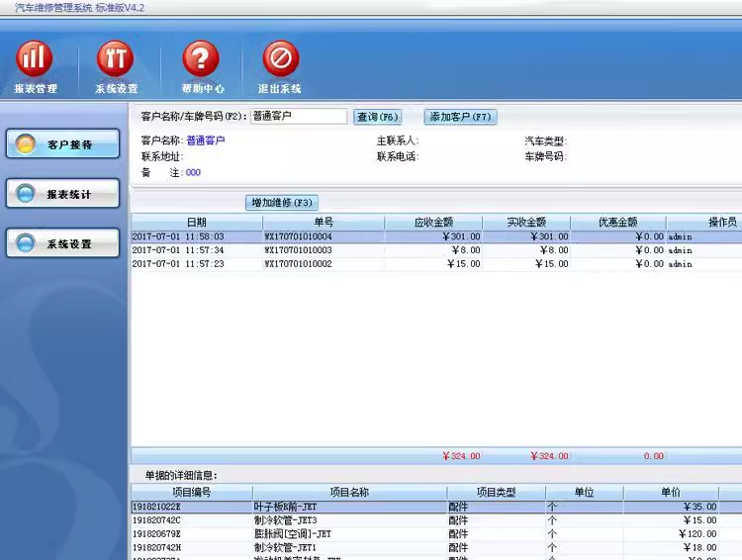Select the 报表统计 sidebar button

click(62, 194)
